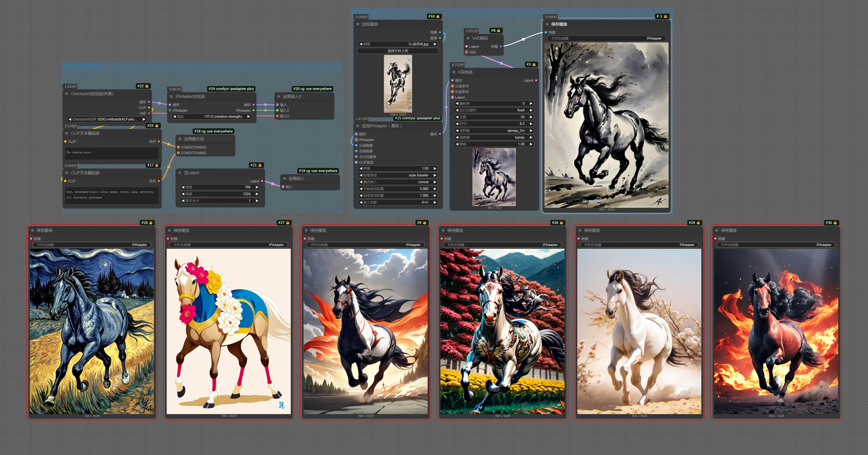Open the 融合嵌入 dropdown showing concat
The image size is (868, 455).
click(398, 182)
